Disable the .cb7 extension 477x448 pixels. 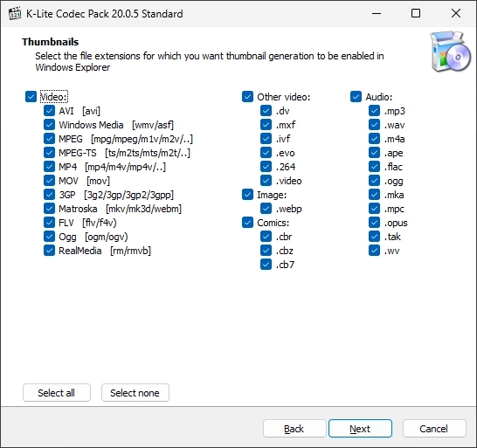tap(266, 265)
